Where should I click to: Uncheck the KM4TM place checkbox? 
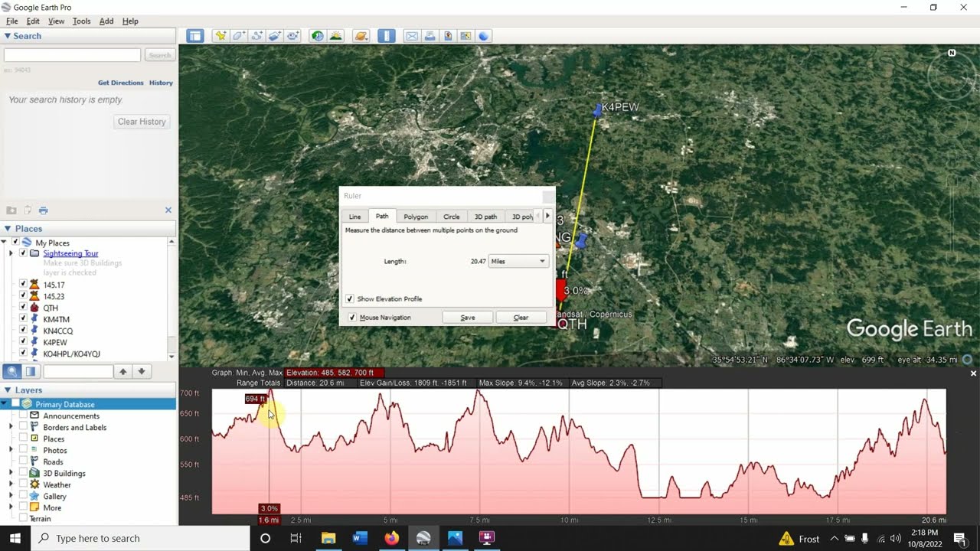[23, 318]
